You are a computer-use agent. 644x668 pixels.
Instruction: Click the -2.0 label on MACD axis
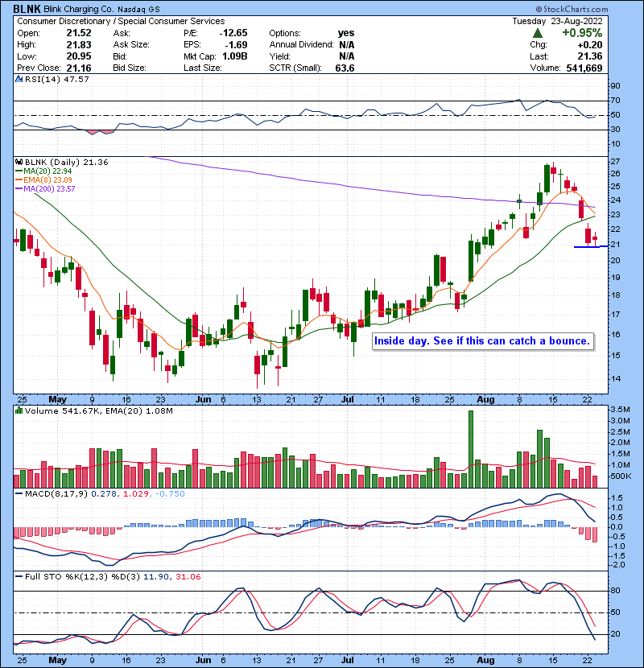pos(617,565)
